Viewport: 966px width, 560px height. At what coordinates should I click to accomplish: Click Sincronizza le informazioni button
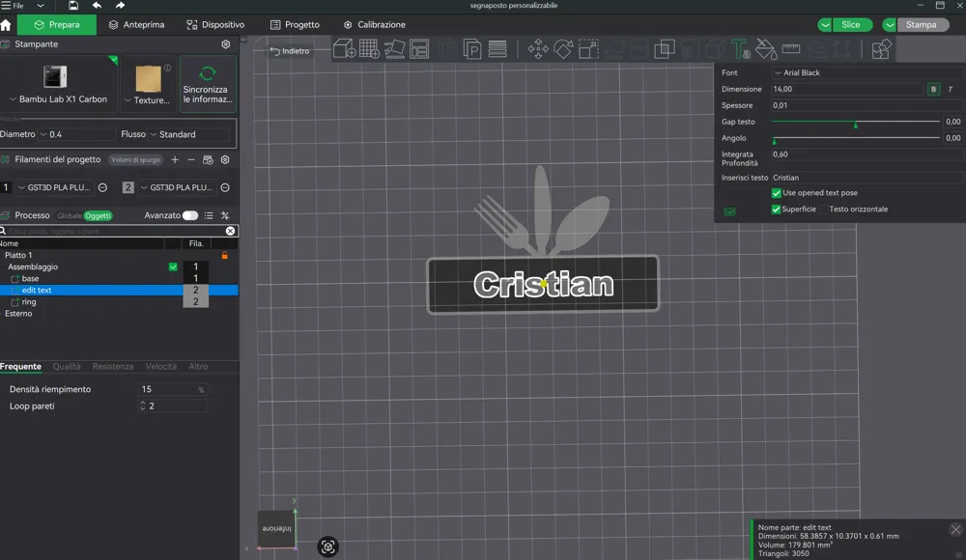208,84
